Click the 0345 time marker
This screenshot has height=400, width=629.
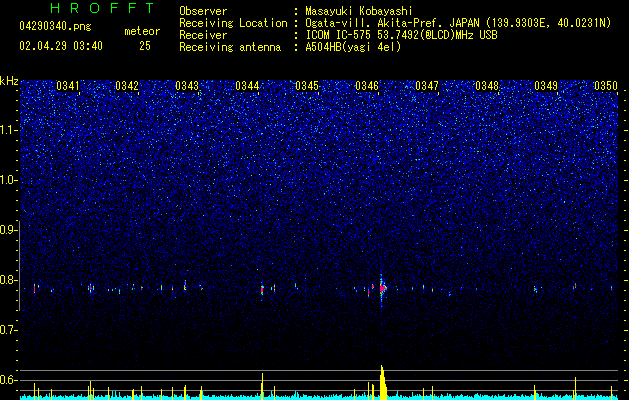click(x=307, y=86)
